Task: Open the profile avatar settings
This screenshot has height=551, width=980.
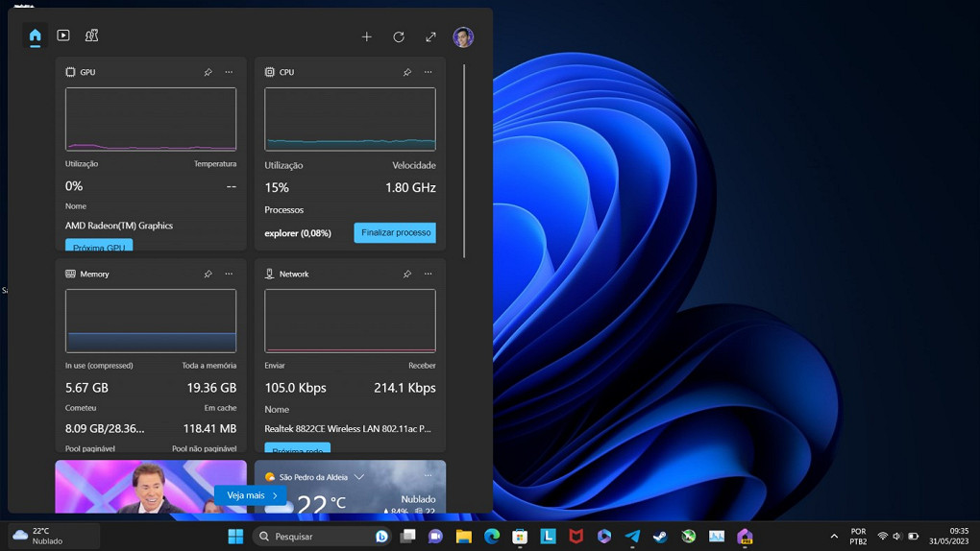Action: 463,36
